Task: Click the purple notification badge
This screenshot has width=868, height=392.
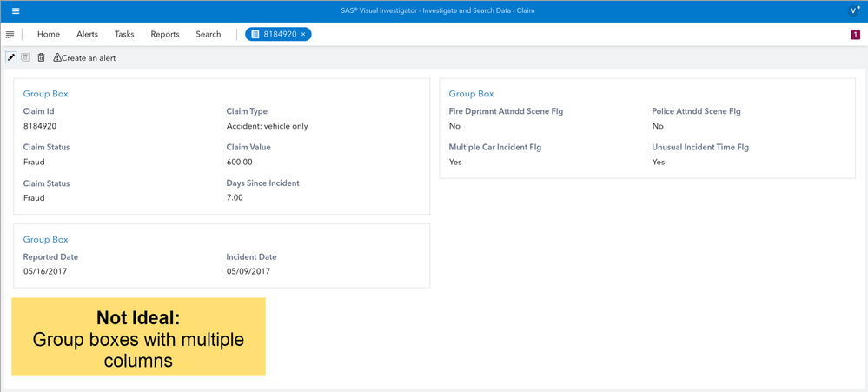Action: (855, 35)
